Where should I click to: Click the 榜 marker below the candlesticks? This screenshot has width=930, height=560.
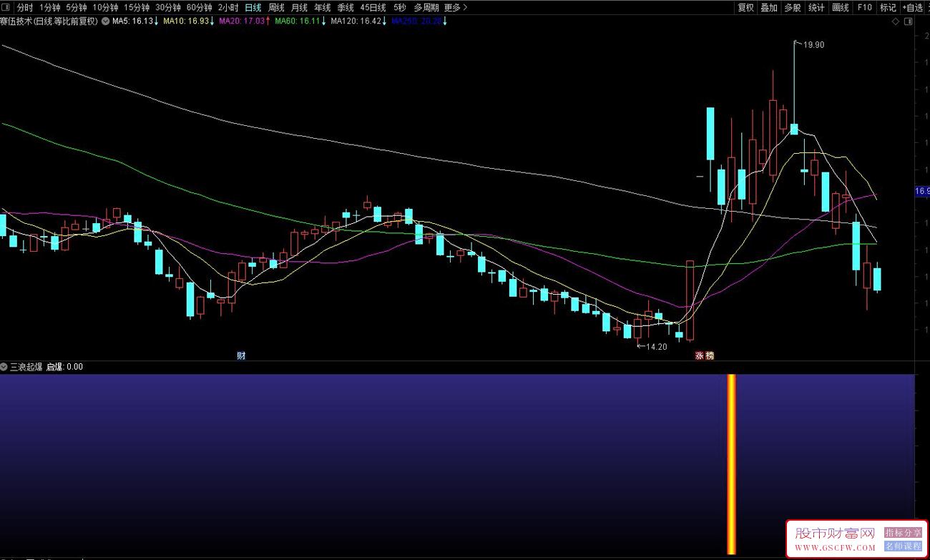coord(709,355)
